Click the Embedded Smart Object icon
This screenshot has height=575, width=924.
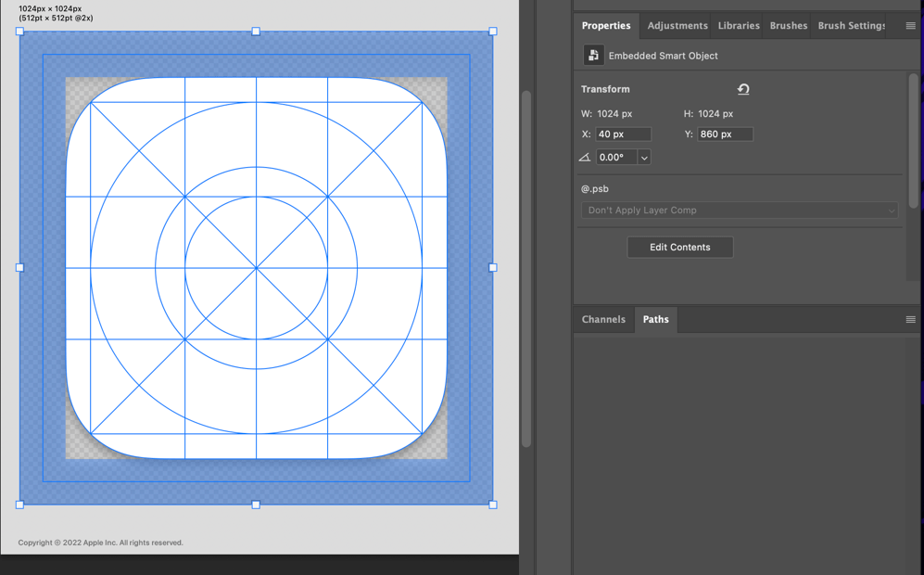[593, 55]
